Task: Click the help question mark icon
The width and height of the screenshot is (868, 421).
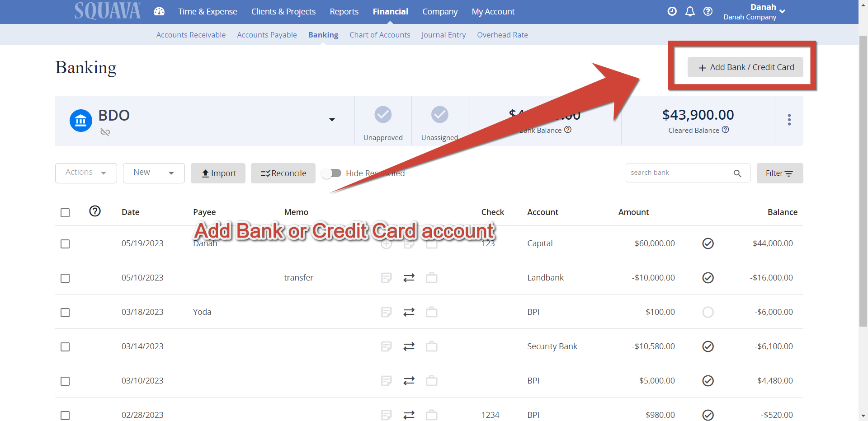Action: tap(708, 11)
